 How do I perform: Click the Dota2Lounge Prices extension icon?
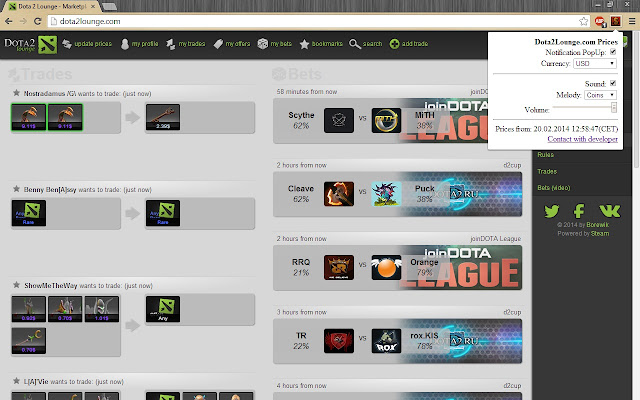(616, 21)
